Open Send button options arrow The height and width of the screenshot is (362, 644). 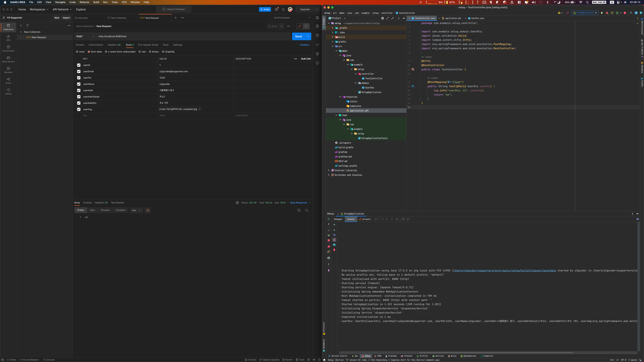click(308, 36)
